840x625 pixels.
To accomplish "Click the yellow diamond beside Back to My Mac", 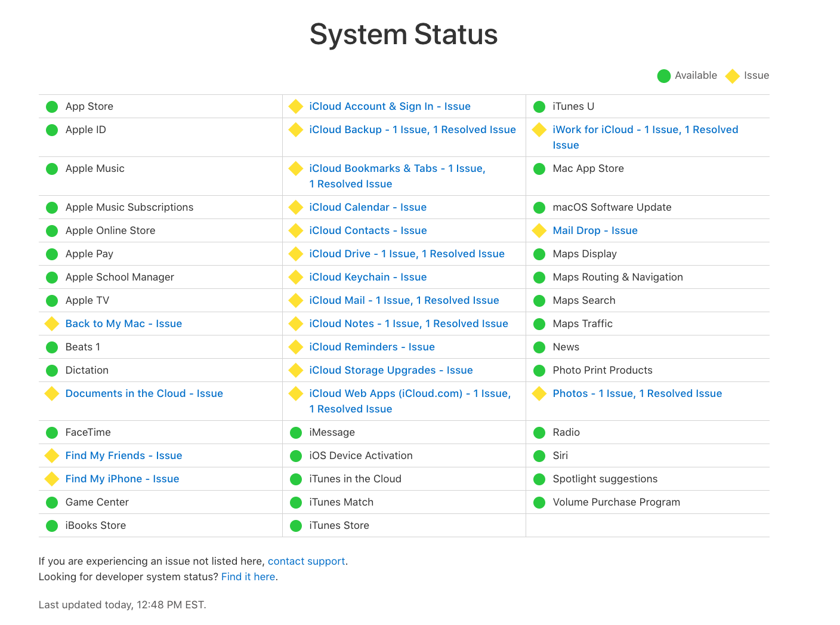I will [x=52, y=324].
